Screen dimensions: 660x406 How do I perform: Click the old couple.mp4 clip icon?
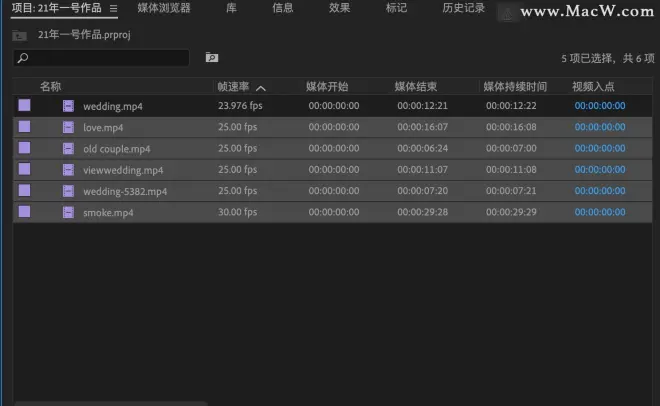click(68, 149)
